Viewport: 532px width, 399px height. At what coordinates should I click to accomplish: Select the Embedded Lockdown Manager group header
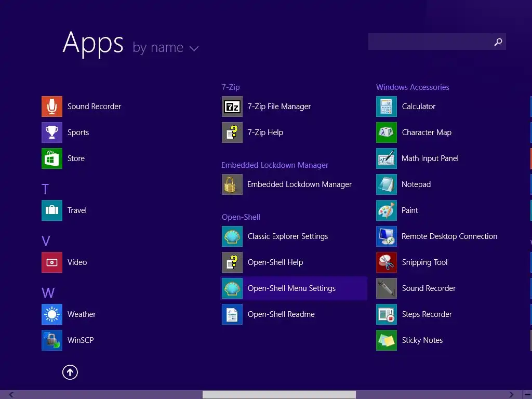pos(275,165)
